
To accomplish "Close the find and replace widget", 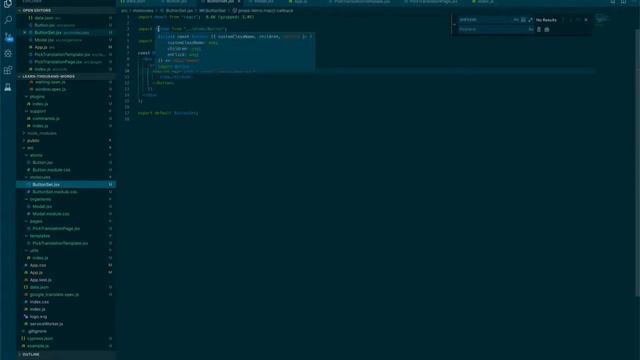I will [x=586, y=20].
